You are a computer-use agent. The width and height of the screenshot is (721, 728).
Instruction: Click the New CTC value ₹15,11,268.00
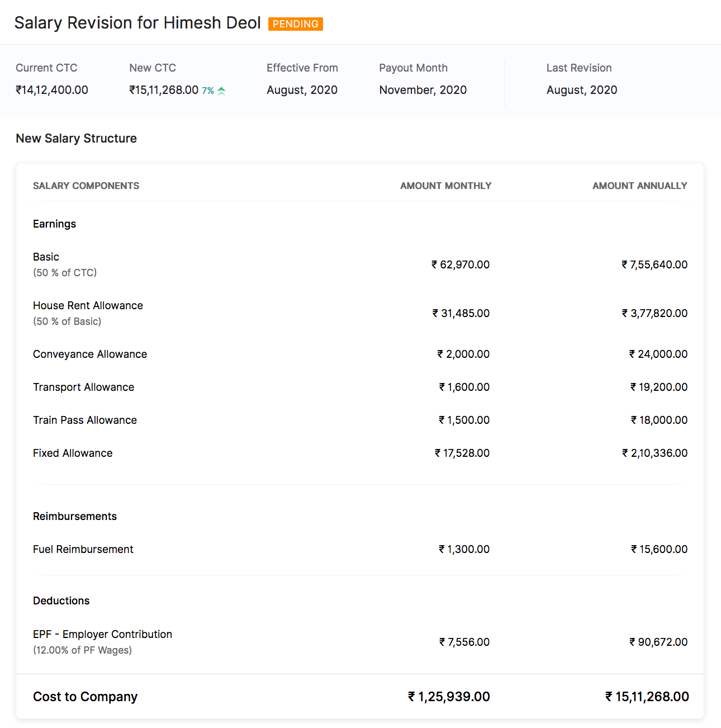click(x=164, y=90)
